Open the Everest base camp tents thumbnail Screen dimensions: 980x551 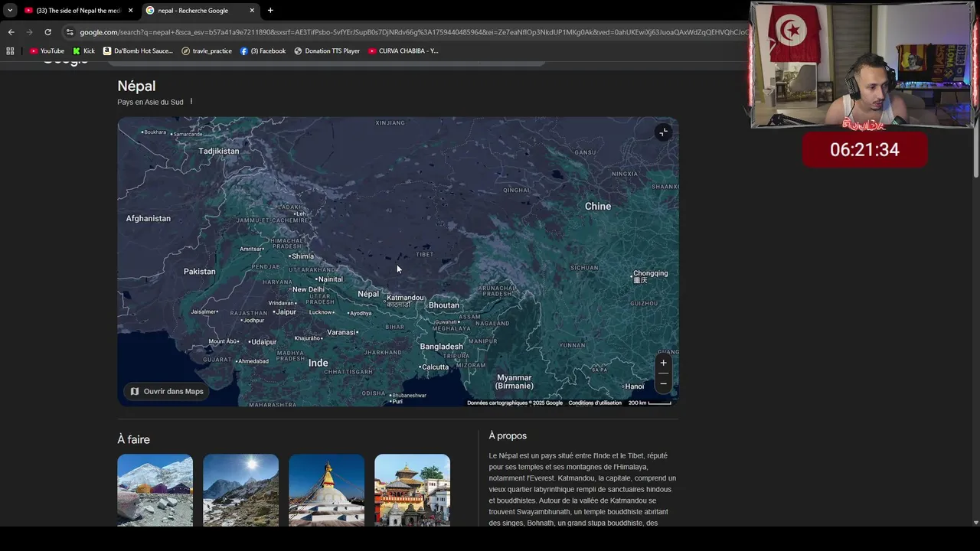[x=155, y=490]
